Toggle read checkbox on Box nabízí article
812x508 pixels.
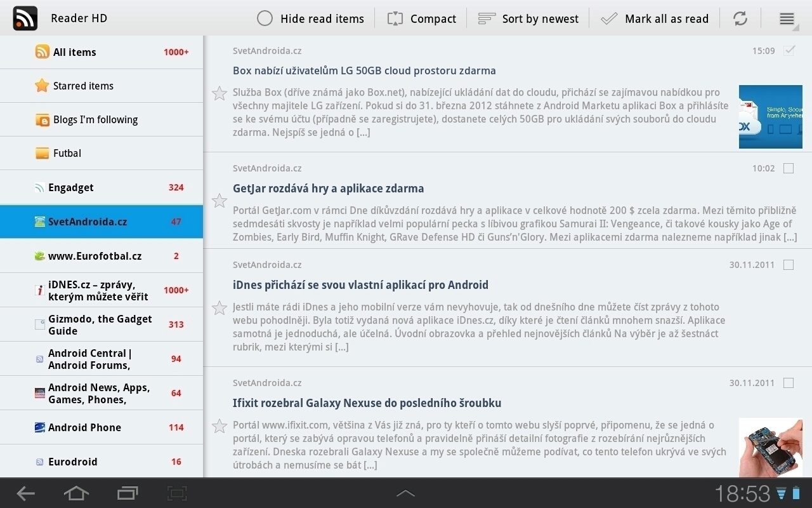[789, 50]
